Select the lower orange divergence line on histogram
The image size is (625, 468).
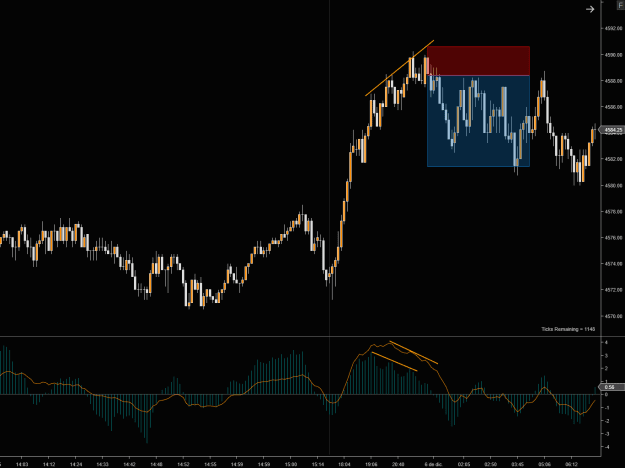point(394,362)
